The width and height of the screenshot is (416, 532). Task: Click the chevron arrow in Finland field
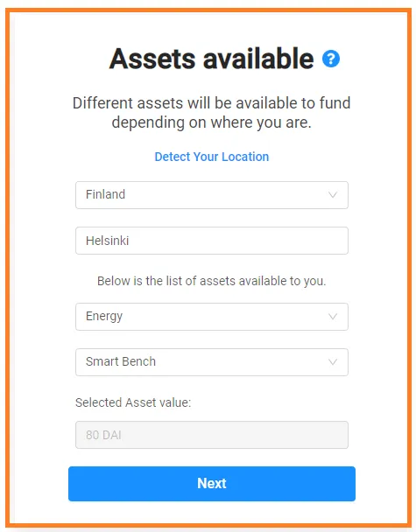(x=333, y=195)
